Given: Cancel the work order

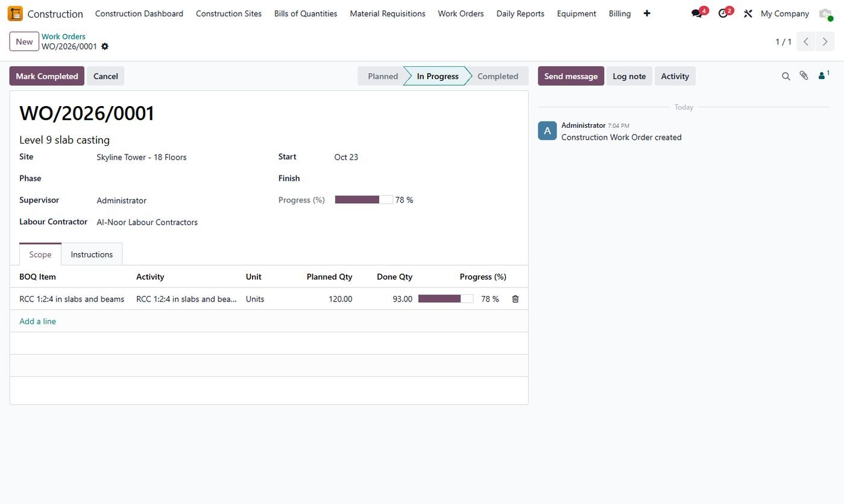Looking at the screenshot, I should click(105, 76).
